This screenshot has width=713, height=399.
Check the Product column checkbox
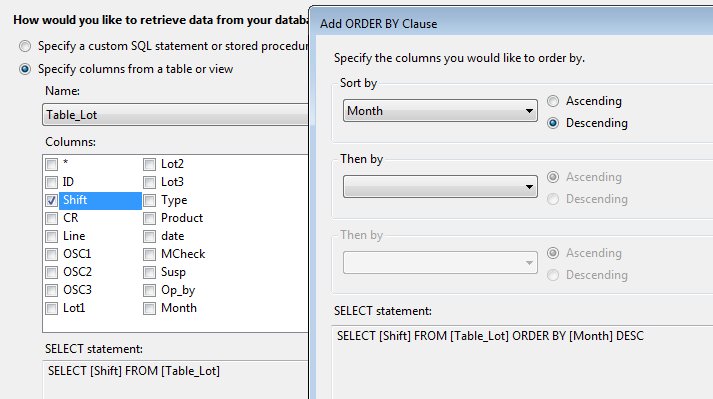pos(149,218)
